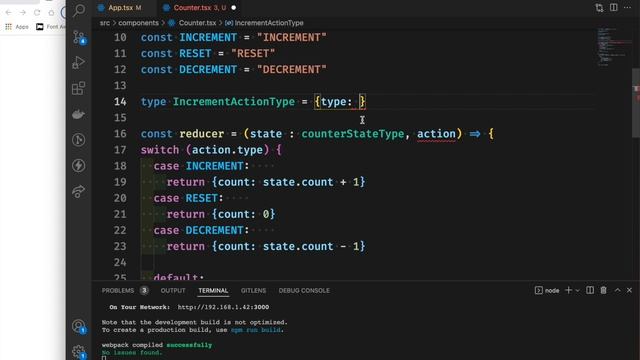
Task: Click the editor vertical scrollbar
Action: click(636, 103)
